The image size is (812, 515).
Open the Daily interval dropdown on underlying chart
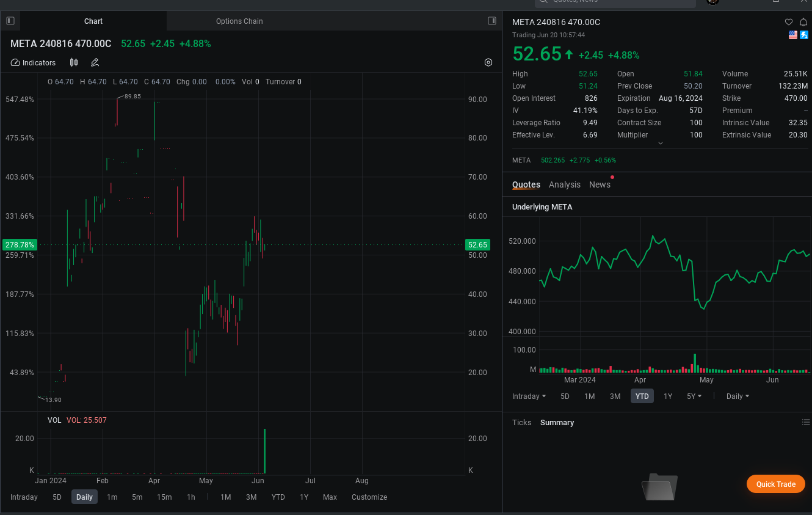[x=738, y=396]
